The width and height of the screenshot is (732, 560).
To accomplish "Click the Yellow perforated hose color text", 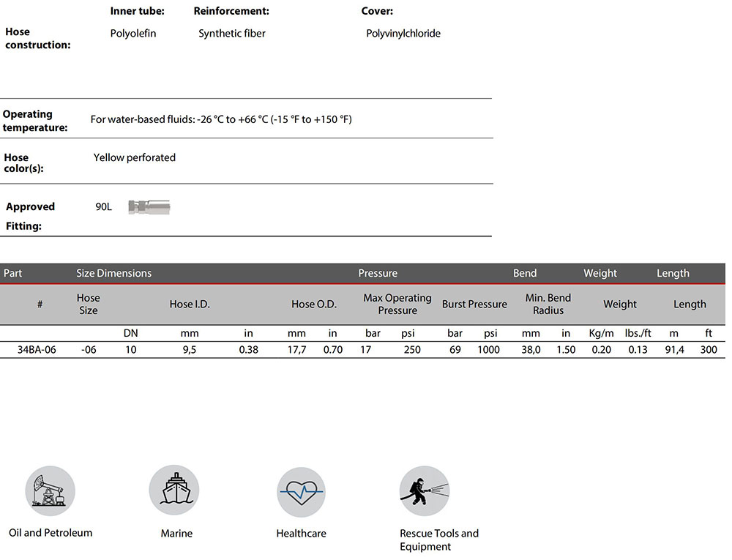I will coord(135,157).
